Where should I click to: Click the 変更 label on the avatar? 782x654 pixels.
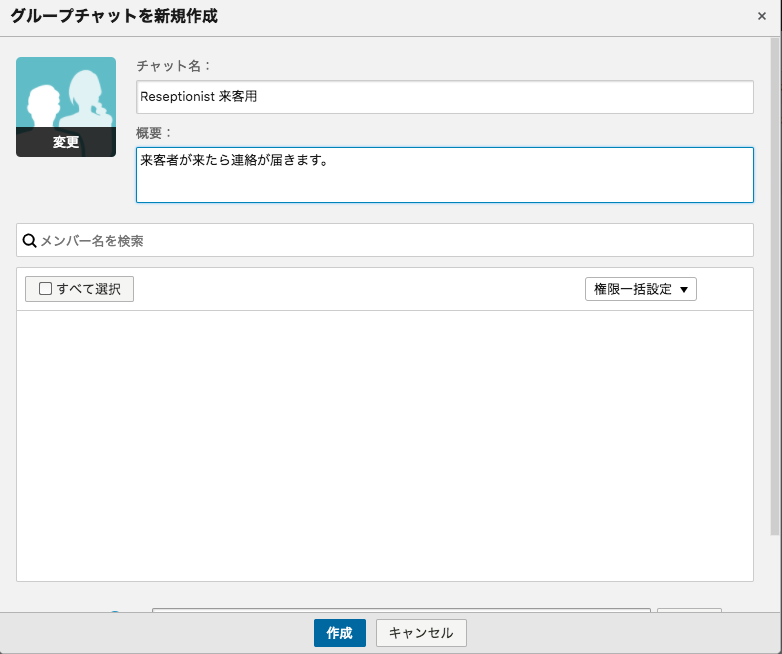(66, 143)
